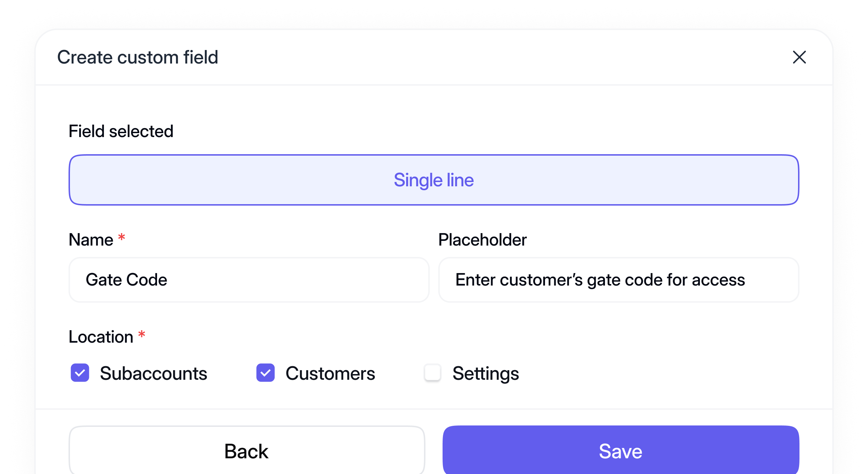Click the Placeholder field label
Image resolution: width=868 pixels, height=474 pixels.
[x=482, y=239]
